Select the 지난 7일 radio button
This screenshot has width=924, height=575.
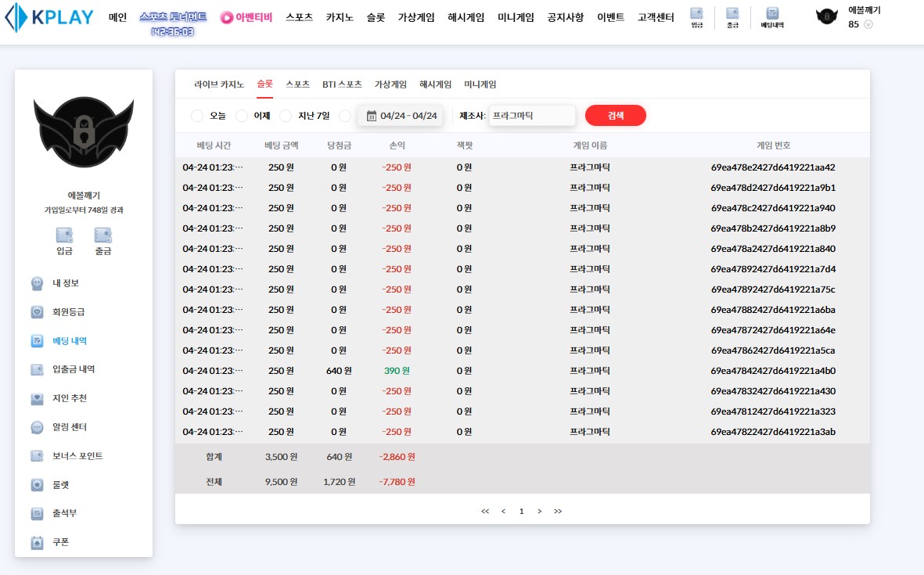pyautogui.click(x=286, y=116)
